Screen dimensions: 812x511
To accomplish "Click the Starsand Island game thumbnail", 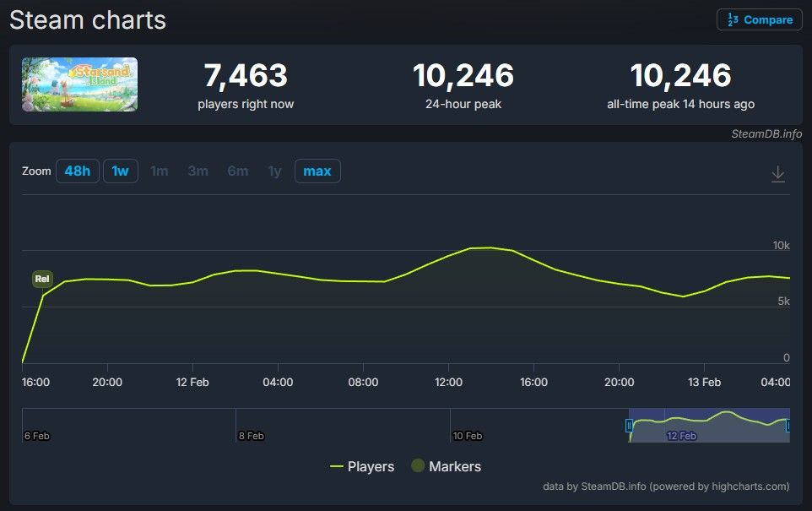I will [x=79, y=84].
